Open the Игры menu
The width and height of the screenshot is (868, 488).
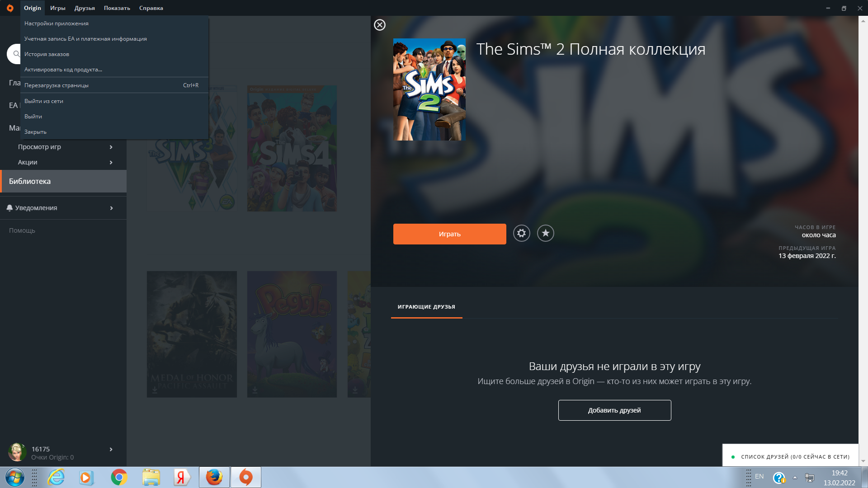[58, 8]
